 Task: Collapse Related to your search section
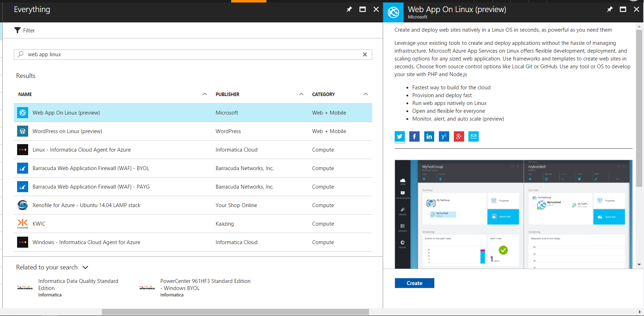85,267
